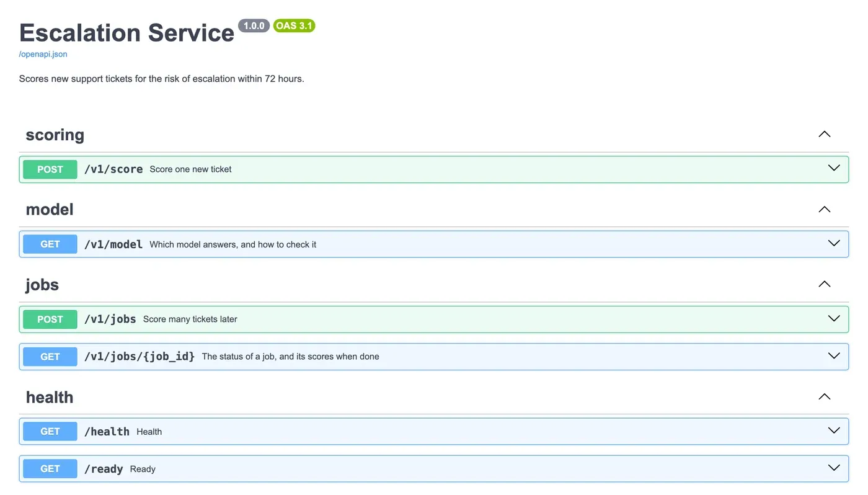The height and width of the screenshot is (495, 868).
Task: Click 'Score one new ticket' summary
Action: point(190,169)
